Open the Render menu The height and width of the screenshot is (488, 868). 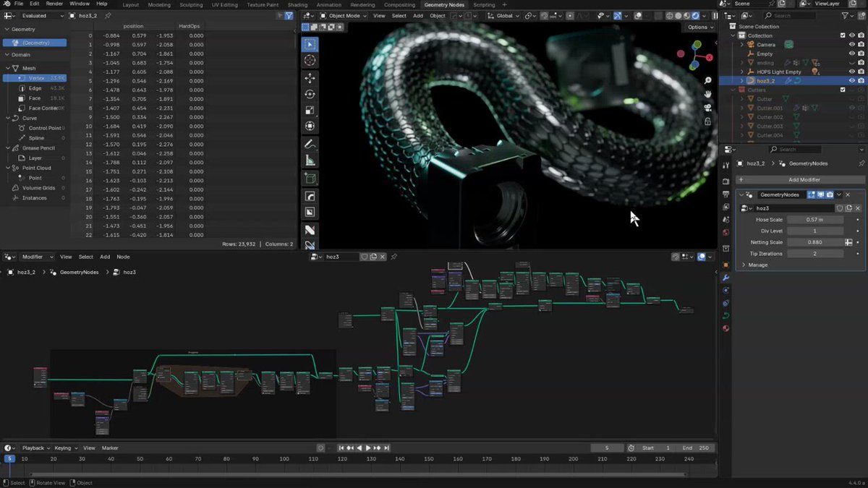[54, 4]
